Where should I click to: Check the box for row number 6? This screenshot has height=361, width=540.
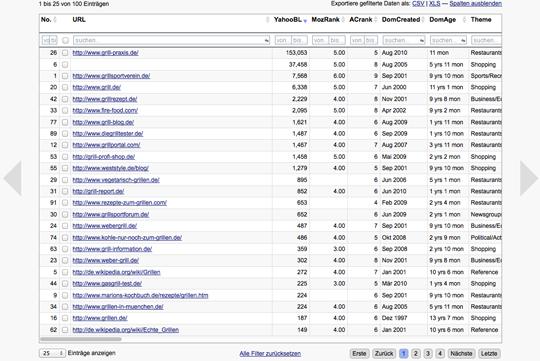click(x=65, y=64)
